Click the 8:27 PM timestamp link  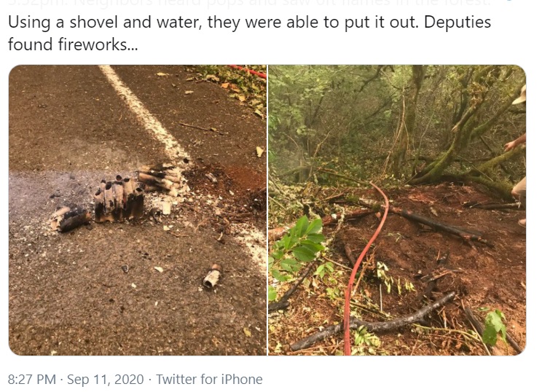tap(31, 379)
